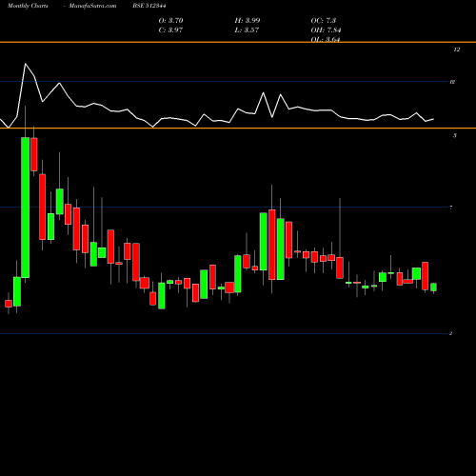Click the "Monthly Charts" title text
The height and width of the screenshot is (476, 476).
pyautogui.click(x=28, y=6)
